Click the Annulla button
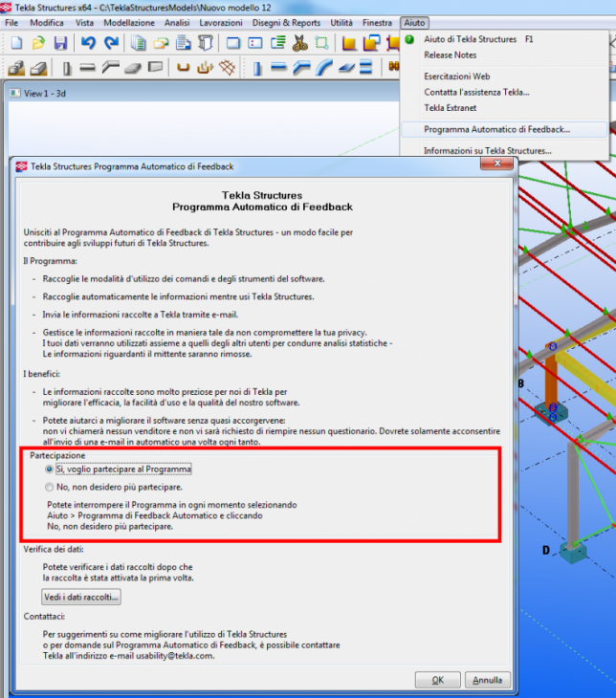The image size is (616, 698). (x=487, y=681)
